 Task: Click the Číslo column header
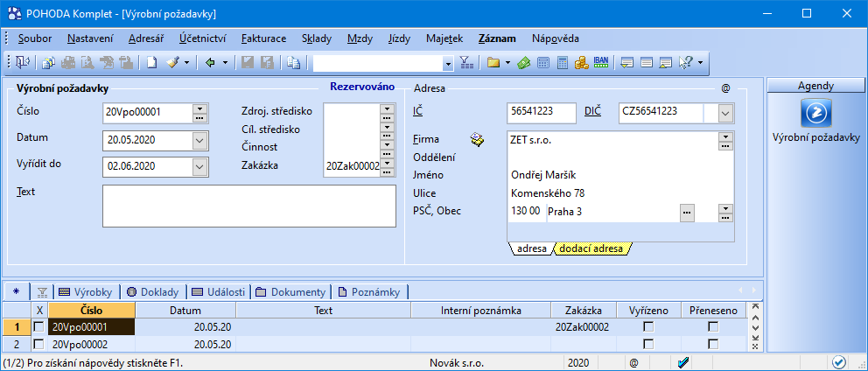(91, 310)
